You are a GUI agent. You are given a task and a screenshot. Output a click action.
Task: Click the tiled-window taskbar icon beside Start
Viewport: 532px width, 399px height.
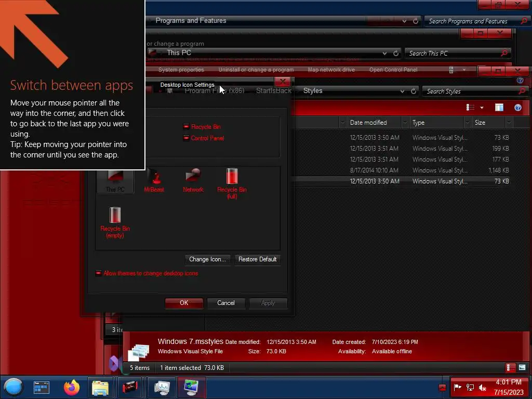click(42, 388)
